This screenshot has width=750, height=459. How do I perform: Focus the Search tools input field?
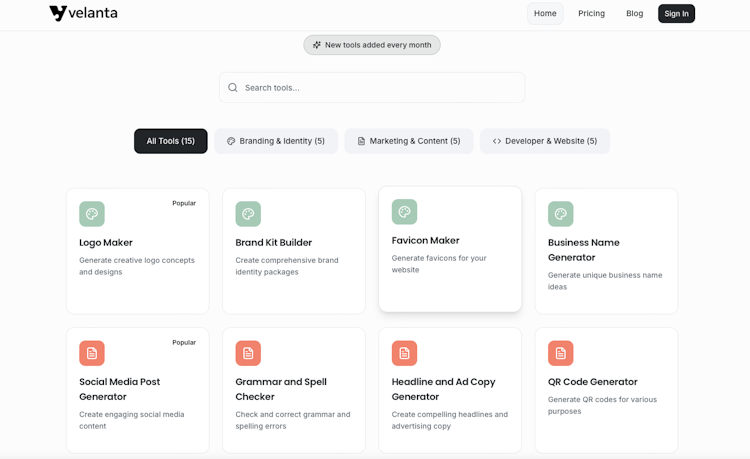point(372,87)
